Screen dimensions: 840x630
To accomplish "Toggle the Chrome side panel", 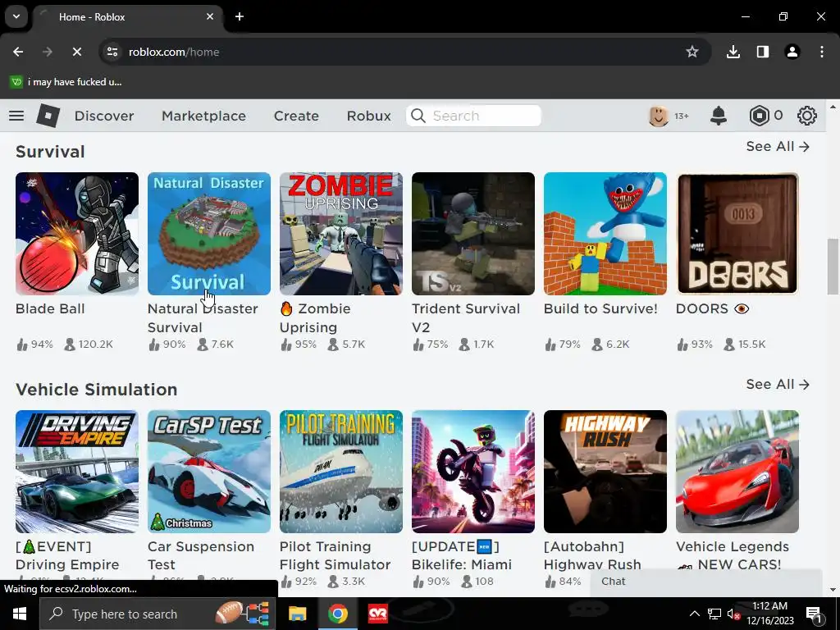I will point(763,52).
